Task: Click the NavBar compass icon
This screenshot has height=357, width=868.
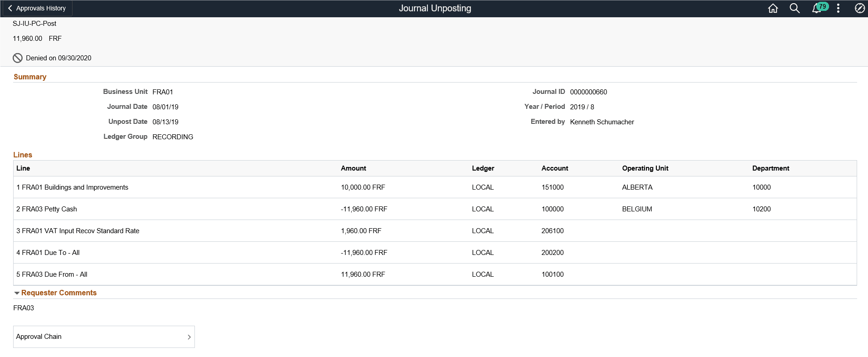Action: click(859, 8)
